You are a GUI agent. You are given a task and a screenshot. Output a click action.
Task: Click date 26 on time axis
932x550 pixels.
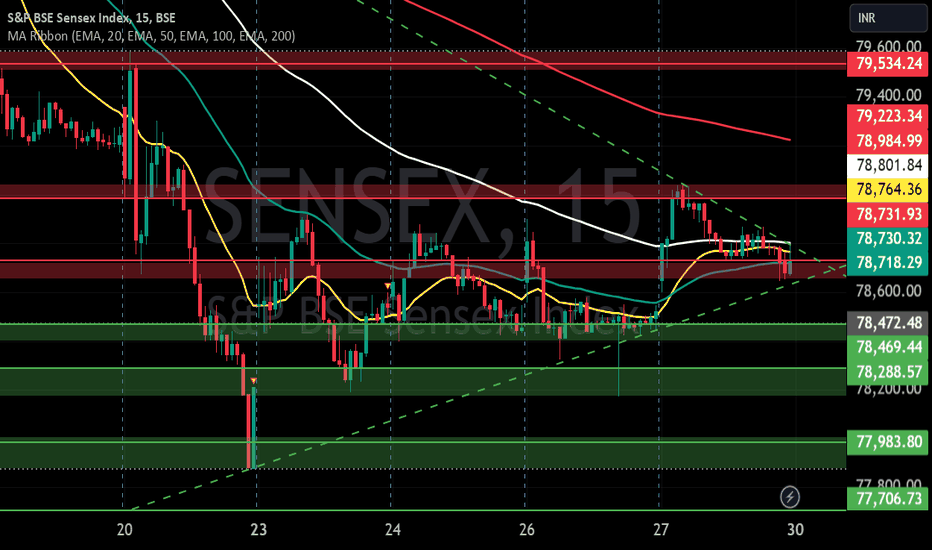527,529
